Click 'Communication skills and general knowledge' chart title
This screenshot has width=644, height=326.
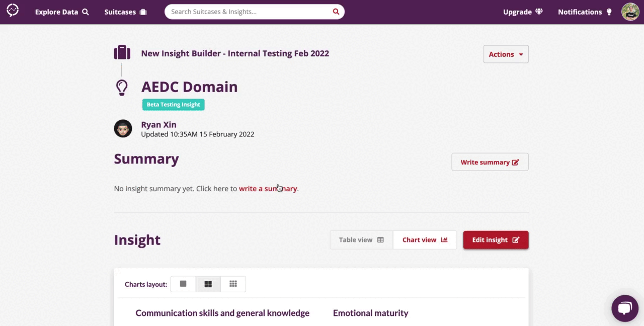click(222, 313)
